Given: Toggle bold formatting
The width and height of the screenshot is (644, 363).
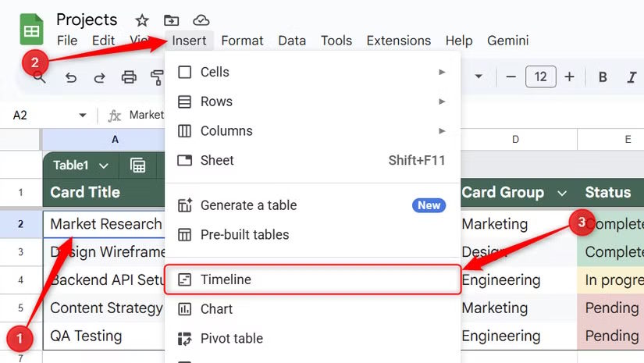Looking at the screenshot, I should pyautogui.click(x=603, y=77).
